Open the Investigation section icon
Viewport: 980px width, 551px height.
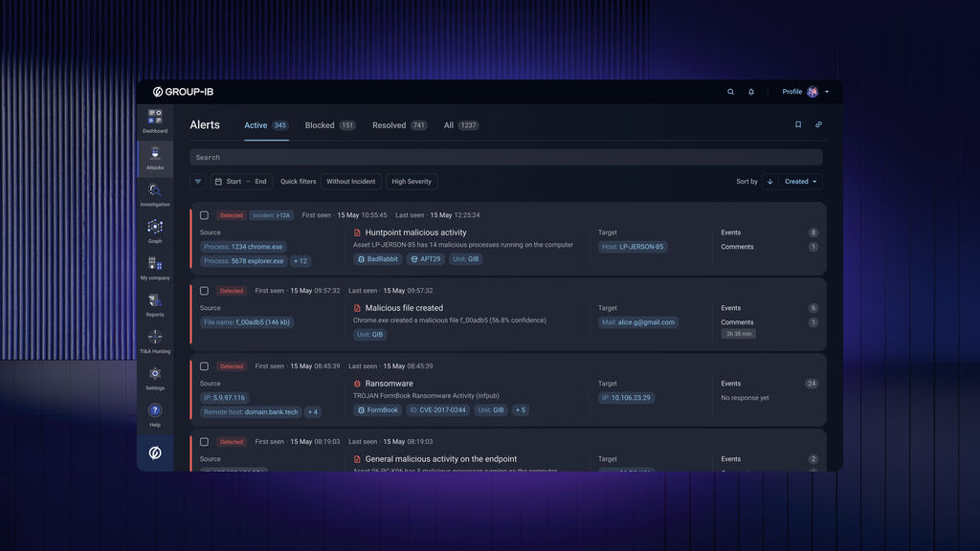coord(155,193)
